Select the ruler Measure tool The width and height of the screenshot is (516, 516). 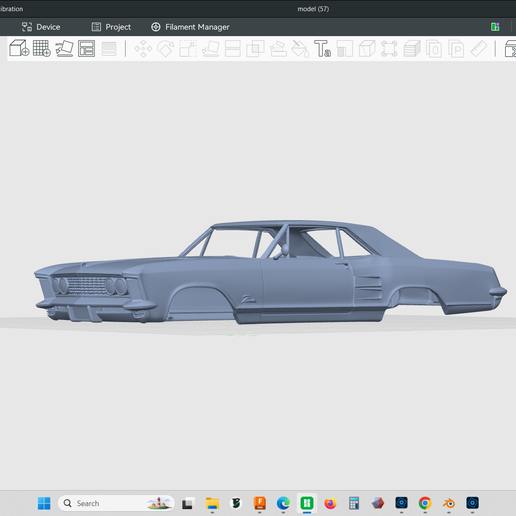(479, 49)
